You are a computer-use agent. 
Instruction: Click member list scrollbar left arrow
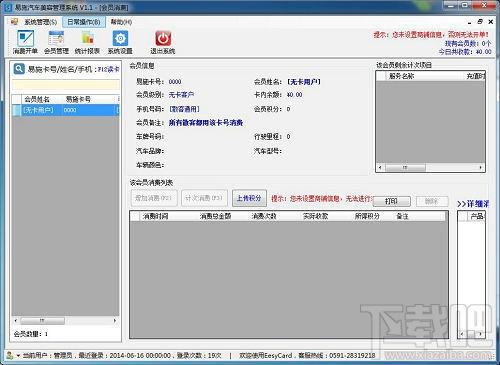pyautogui.click(x=16, y=321)
